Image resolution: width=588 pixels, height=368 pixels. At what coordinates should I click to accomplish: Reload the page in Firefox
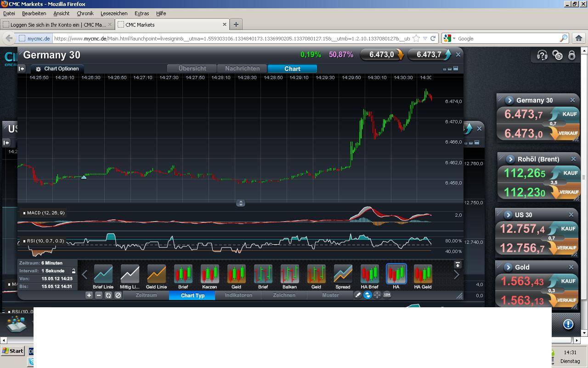coord(433,39)
